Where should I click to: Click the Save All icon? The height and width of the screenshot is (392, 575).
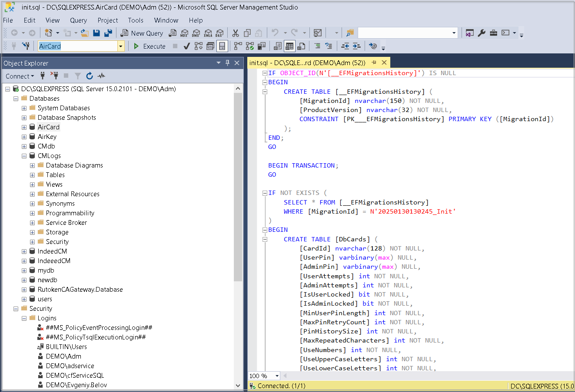[108, 33]
